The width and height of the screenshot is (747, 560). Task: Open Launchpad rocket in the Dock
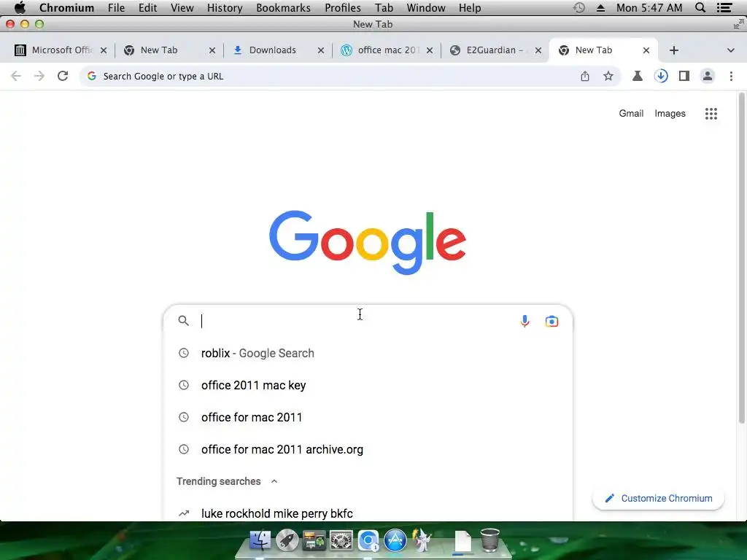point(287,540)
